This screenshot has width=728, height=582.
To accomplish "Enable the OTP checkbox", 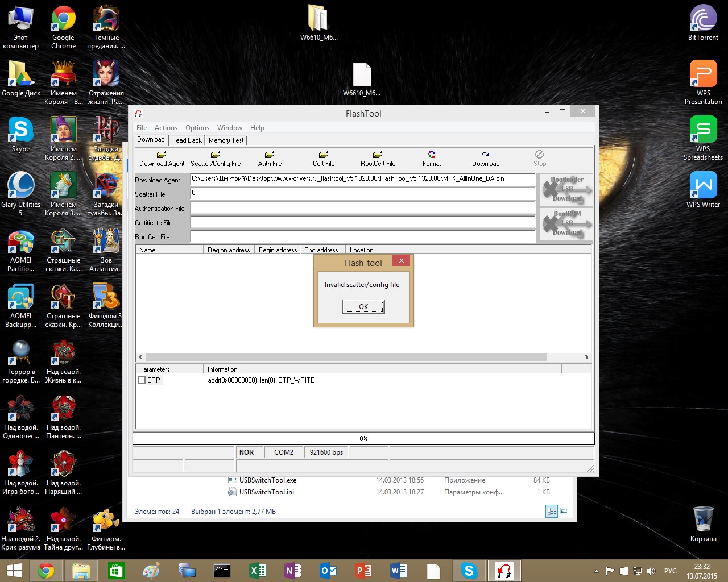I will pos(142,380).
